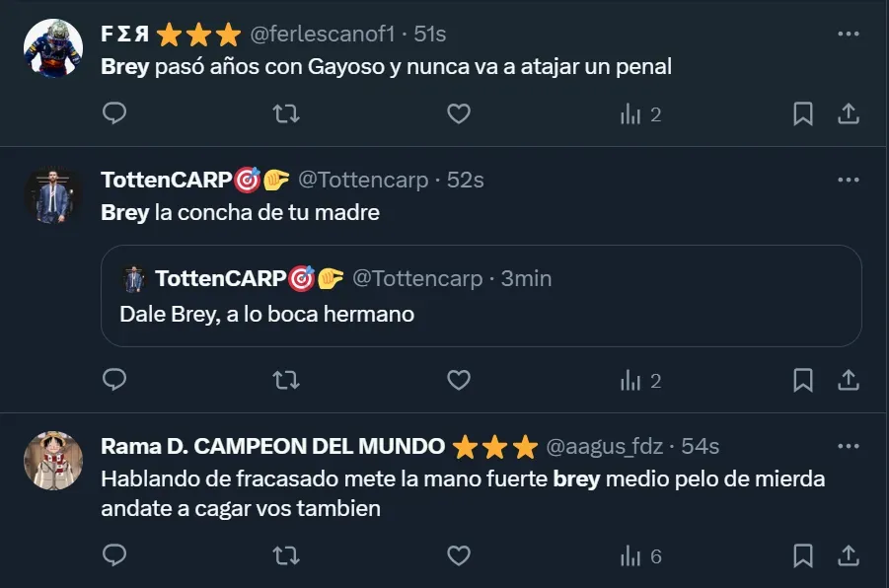This screenshot has width=889, height=588.
Task: View analytics of TottenCARP's tweet
Action: tap(640, 380)
